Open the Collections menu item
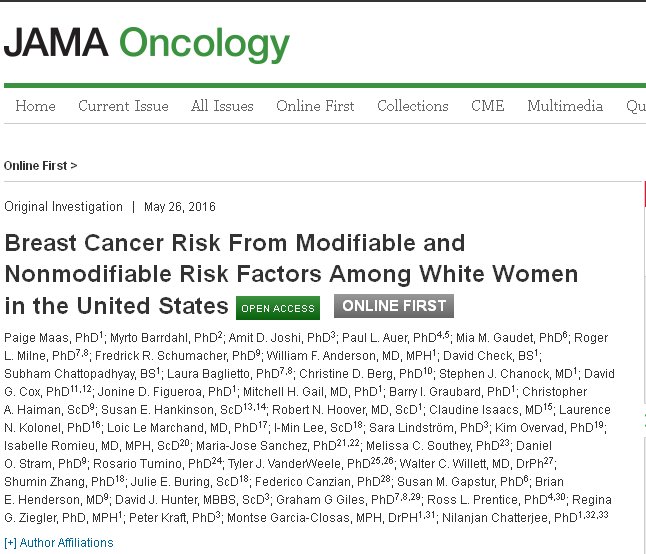Viewport: 646px width, 554px height. coord(412,106)
